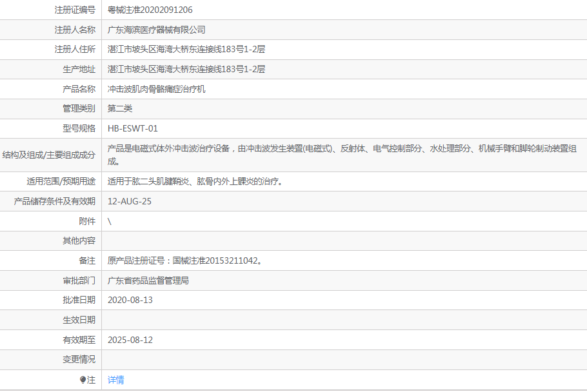Click the 管理类别 label

(79, 108)
